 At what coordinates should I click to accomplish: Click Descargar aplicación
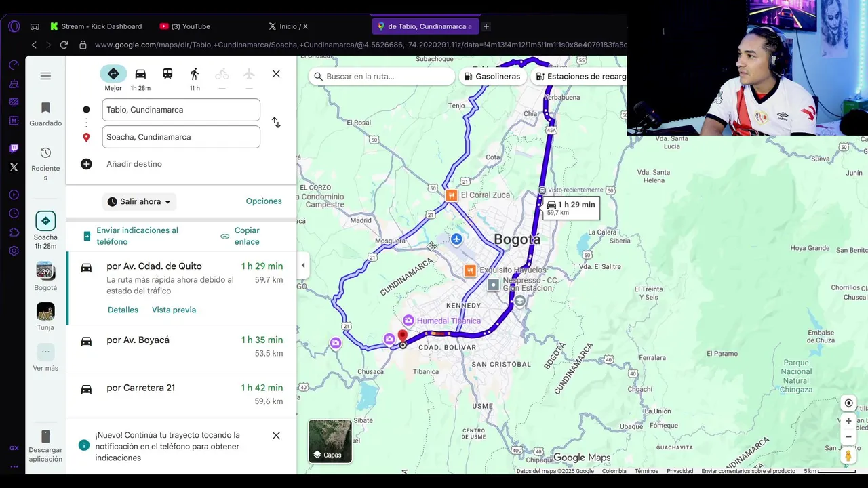click(45, 446)
